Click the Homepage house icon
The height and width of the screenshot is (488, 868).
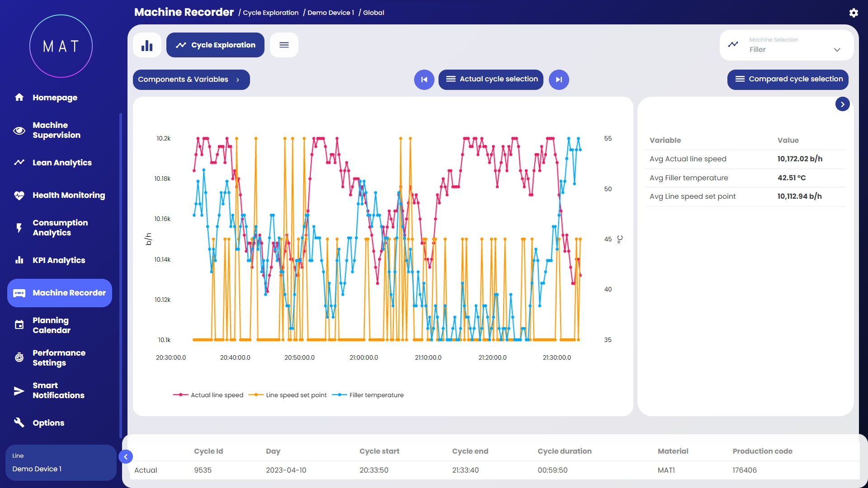coord(19,97)
